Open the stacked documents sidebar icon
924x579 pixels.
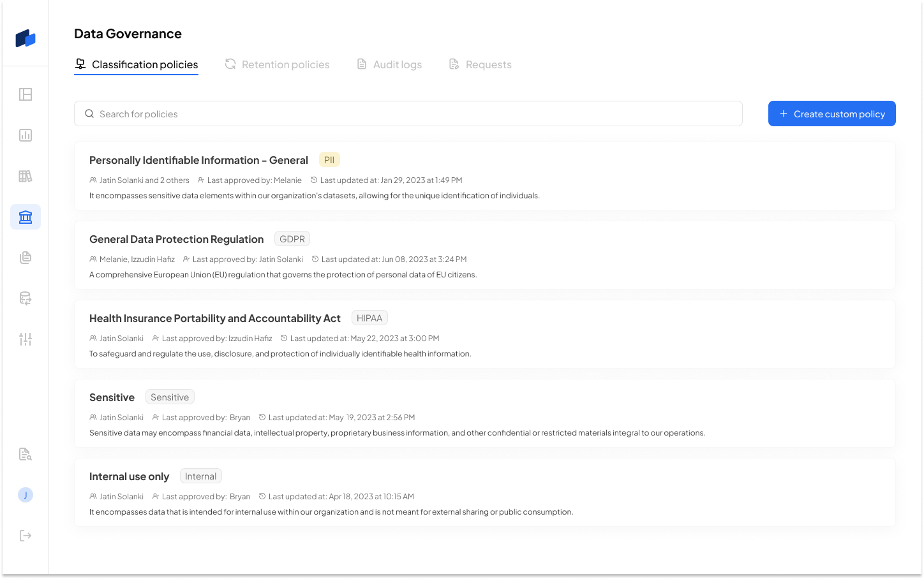(26, 258)
